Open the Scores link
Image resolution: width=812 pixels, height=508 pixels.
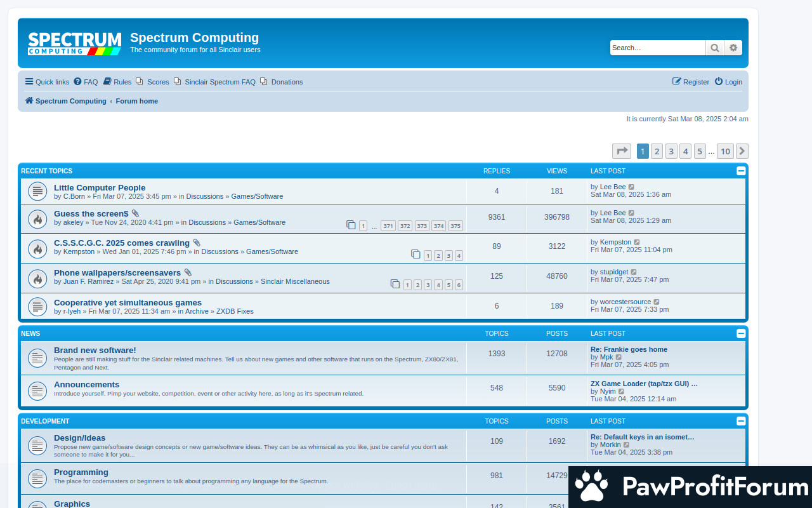152,82
